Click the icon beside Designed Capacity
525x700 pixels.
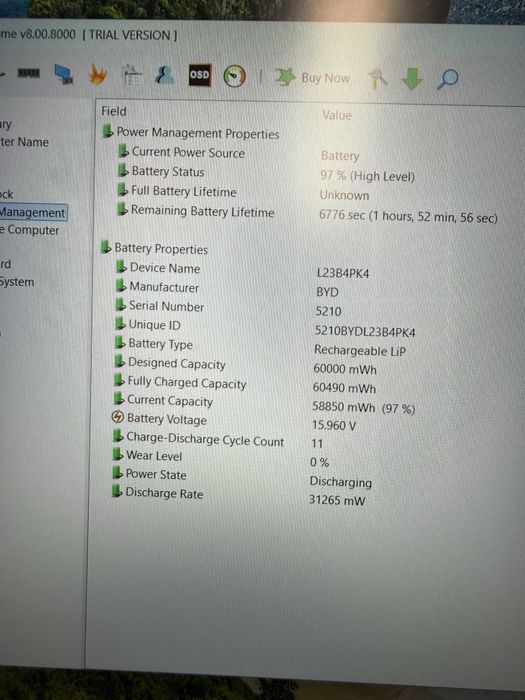click(x=119, y=361)
